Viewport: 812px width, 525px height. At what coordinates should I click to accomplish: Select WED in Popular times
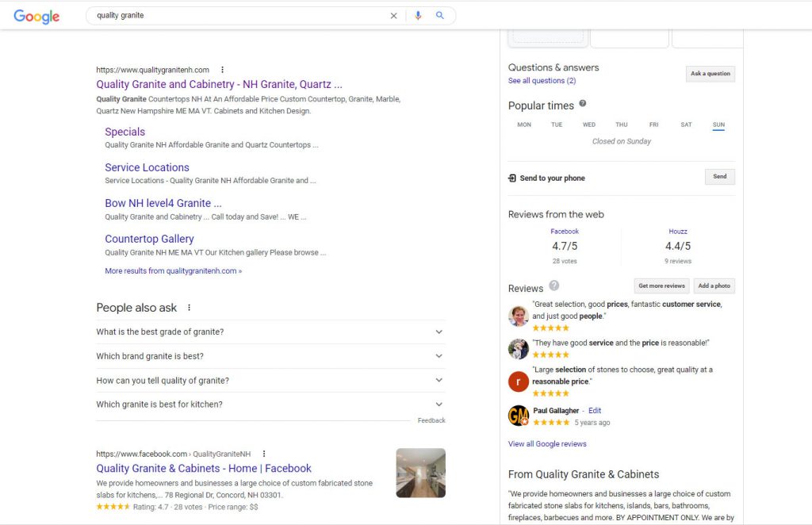(x=589, y=125)
